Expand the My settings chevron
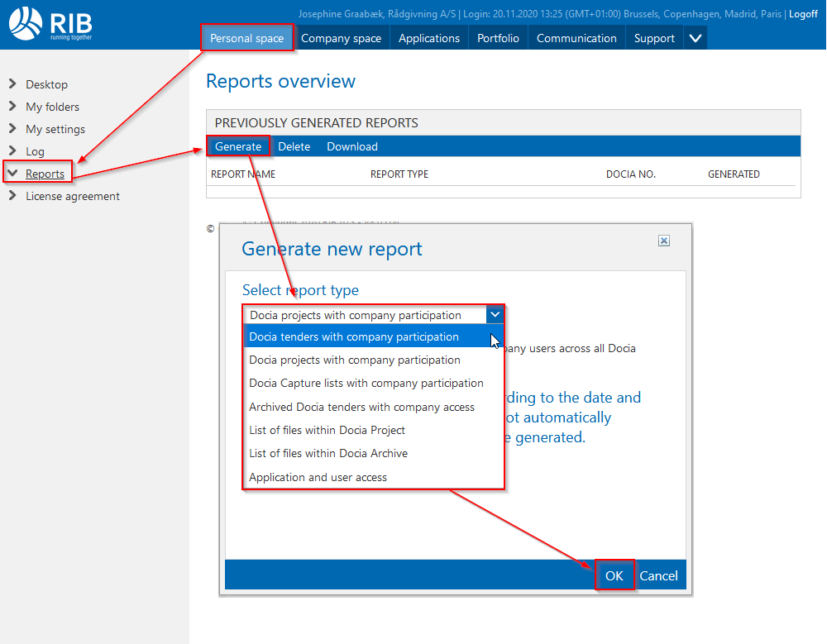The height and width of the screenshot is (644, 827). (12, 129)
